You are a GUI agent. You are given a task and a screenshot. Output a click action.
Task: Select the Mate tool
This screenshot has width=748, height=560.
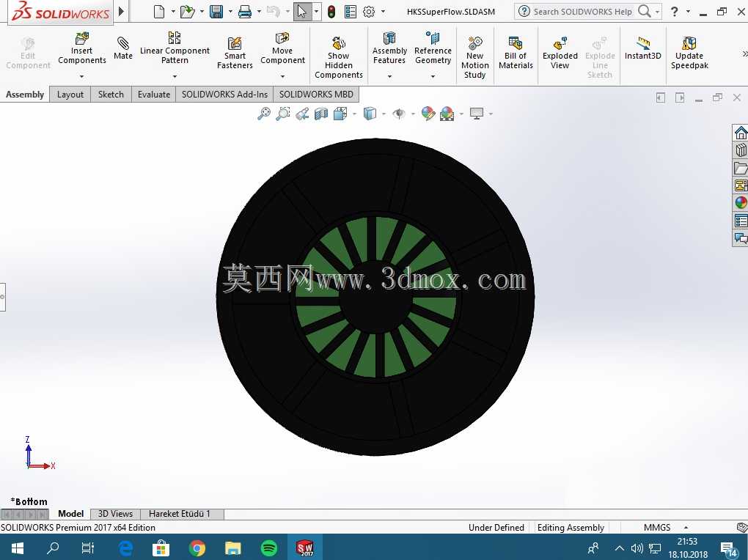coord(123,48)
